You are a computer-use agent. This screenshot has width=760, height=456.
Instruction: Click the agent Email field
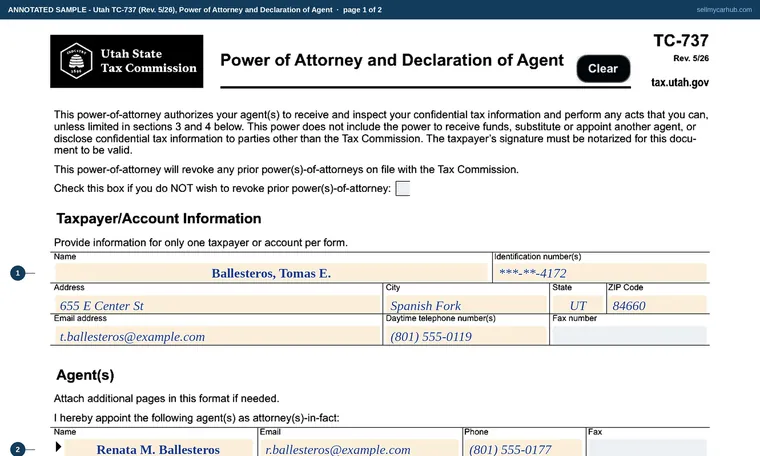tap(359, 449)
